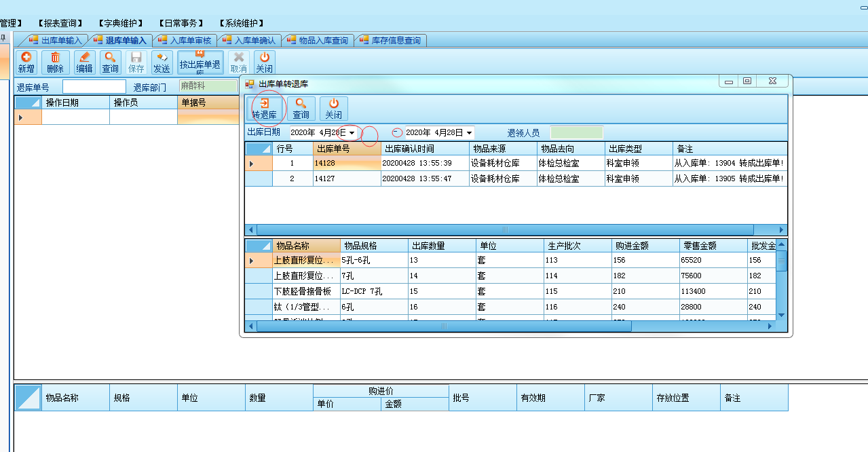Click 转退库 icon in the dialog
The image size is (868, 452).
click(x=264, y=108)
